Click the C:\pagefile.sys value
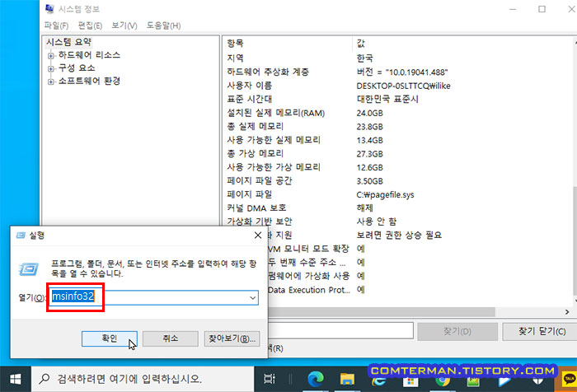577x392 pixels. [x=385, y=194]
